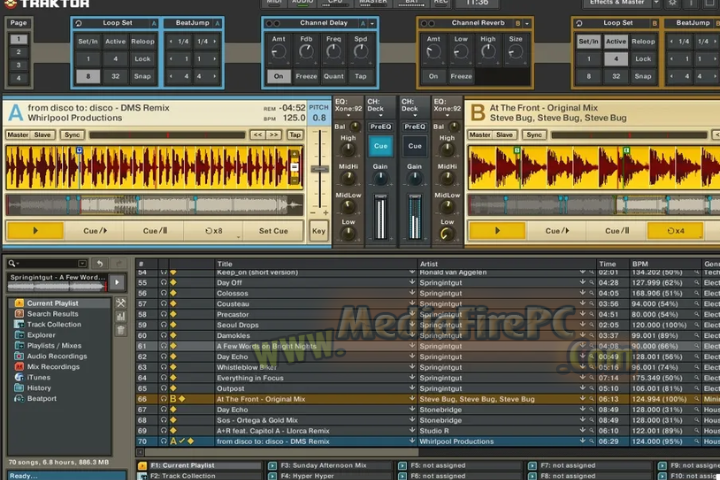Click the F3 Sunday Afternoon Mix favorite icon
The image size is (720, 480).
coord(272,465)
